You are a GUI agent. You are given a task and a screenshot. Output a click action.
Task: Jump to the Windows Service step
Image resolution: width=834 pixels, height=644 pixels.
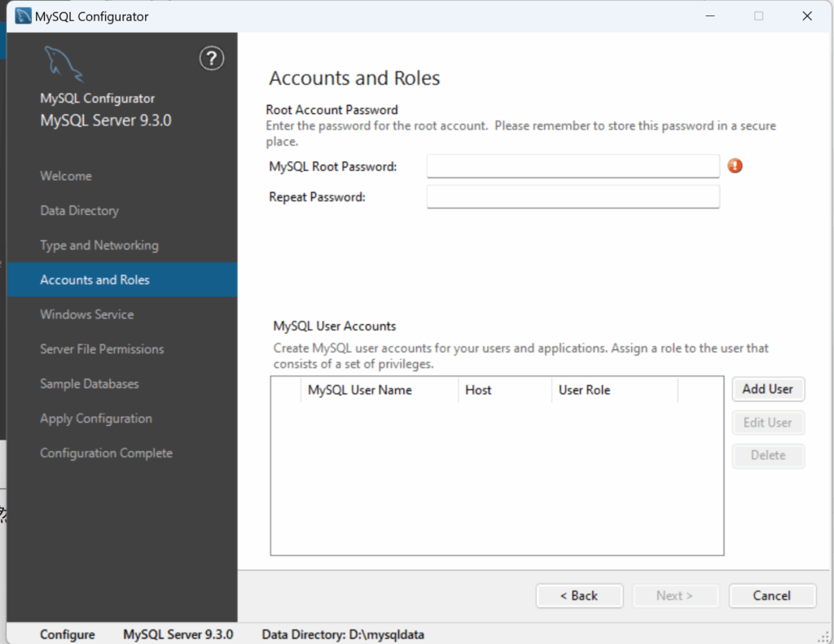(x=87, y=314)
